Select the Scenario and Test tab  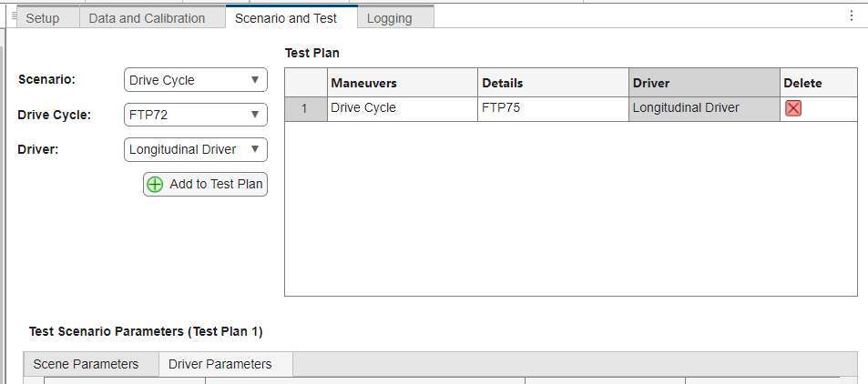point(286,17)
